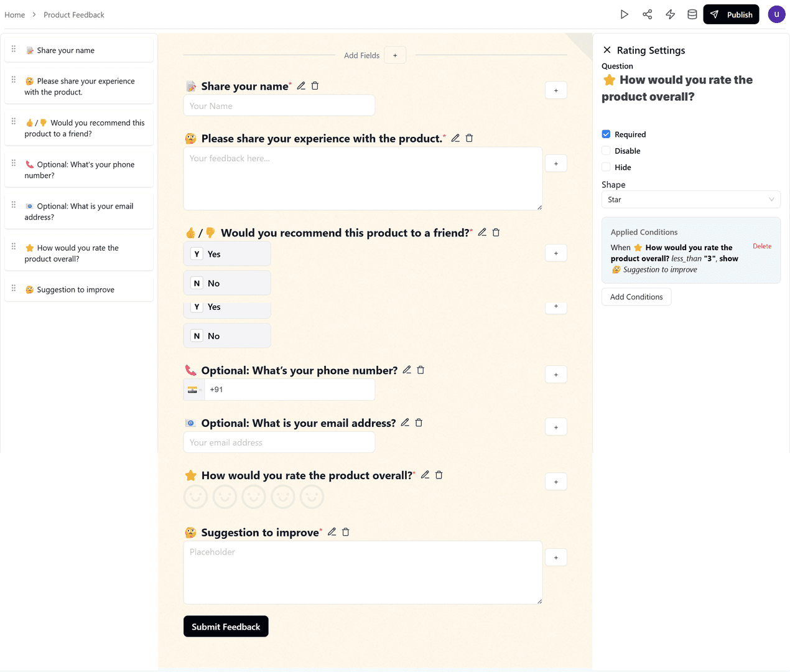Delete the email address question
The image size is (790, 672).
pos(419,423)
